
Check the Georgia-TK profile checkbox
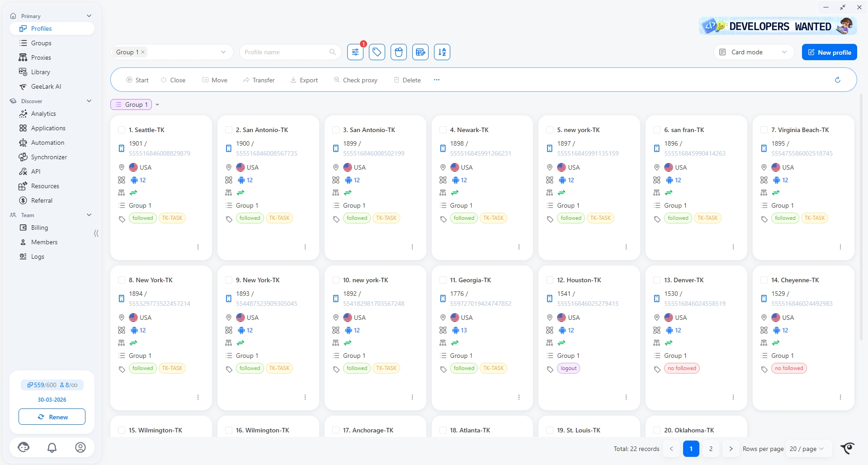pyautogui.click(x=443, y=280)
